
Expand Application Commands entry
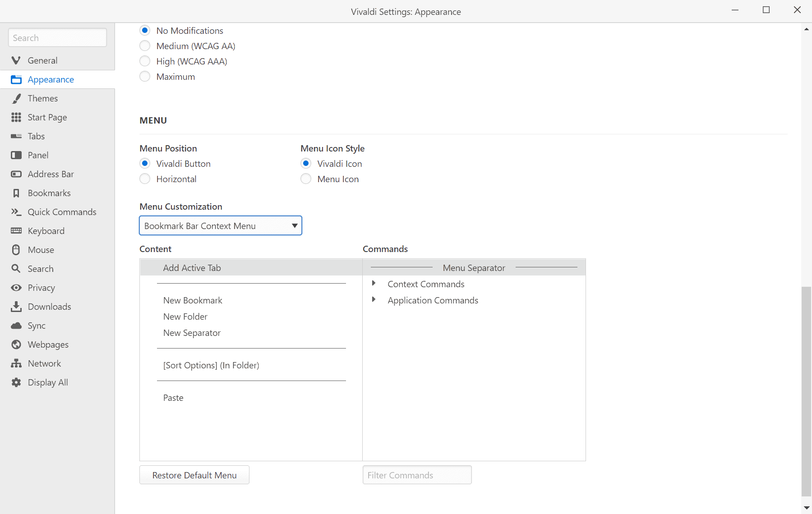coord(374,300)
